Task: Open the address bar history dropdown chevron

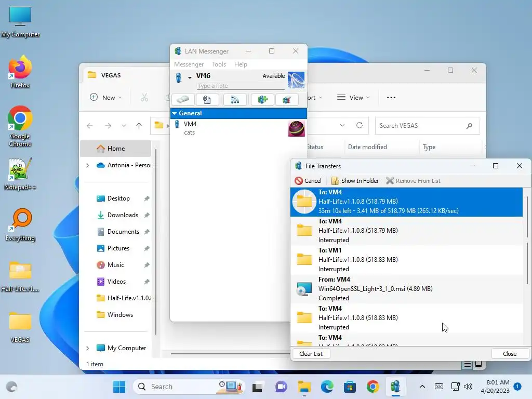Action: pyautogui.click(x=342, y=126)
